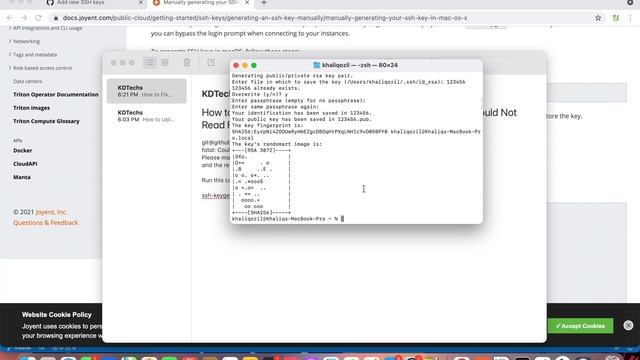The image size is (640, 360).
Task: Switch Notes to list view
Action: pos(150,62)
